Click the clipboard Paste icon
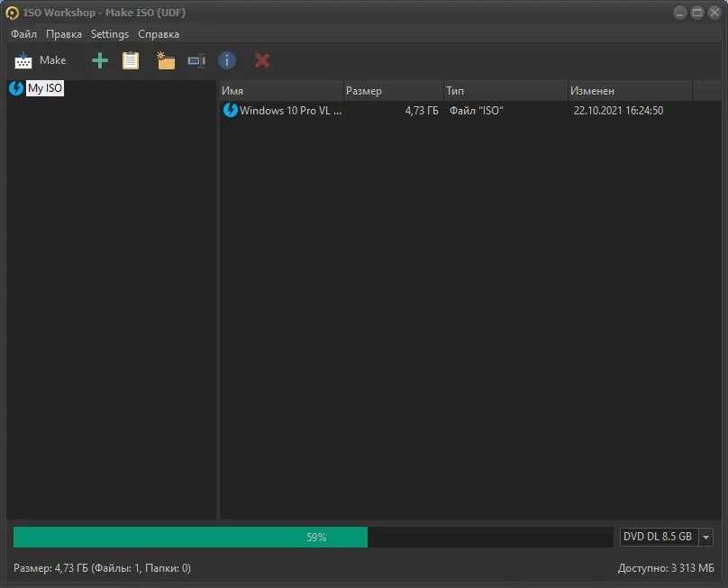Image resolution: width=728 pixels, height=588 pixels. click(131, 60)
